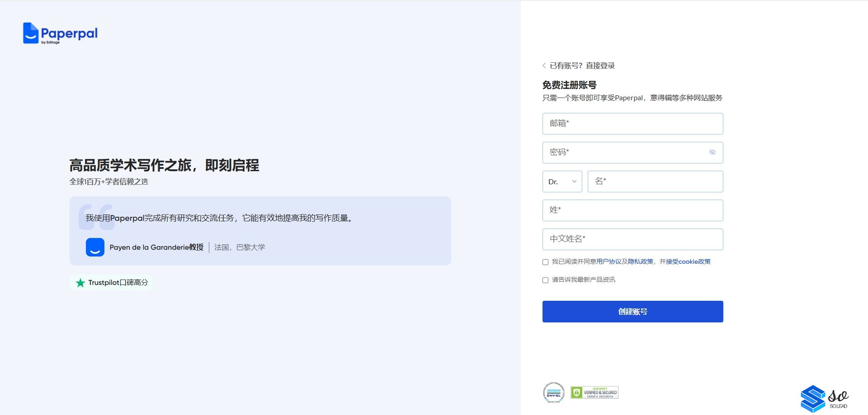Enable the 请告诉我最新产品资讯 checkbox
This screenshot has width=868, height=415.
pos(545,280)
